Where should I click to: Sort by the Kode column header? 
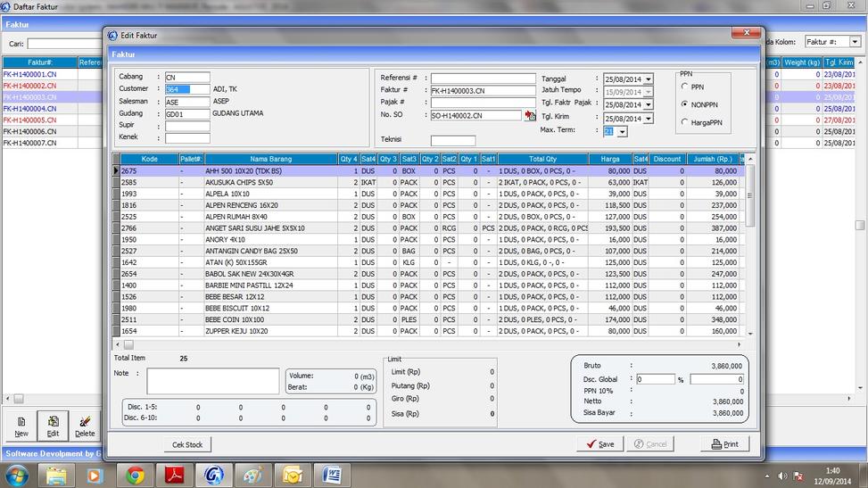click(x=150, y=159)
